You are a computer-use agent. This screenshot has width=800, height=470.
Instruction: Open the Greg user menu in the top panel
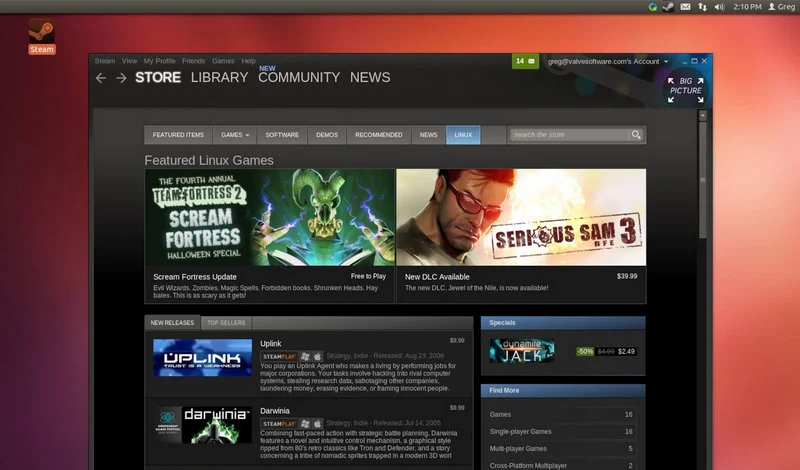[x=781, y=7]
